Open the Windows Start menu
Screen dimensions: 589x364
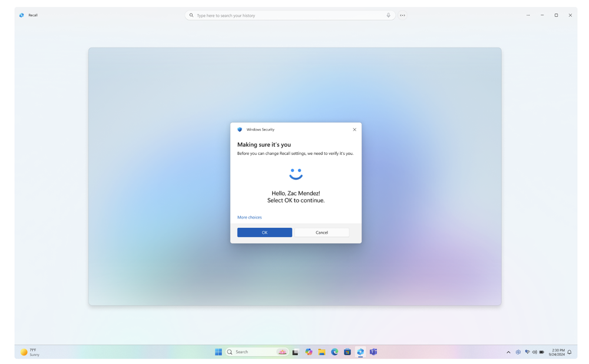pos(219,352)
